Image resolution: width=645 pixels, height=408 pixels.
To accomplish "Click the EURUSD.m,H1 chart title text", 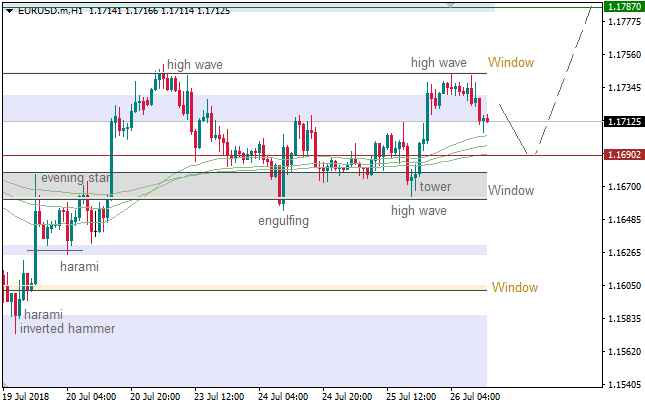I will pos(50,10).
